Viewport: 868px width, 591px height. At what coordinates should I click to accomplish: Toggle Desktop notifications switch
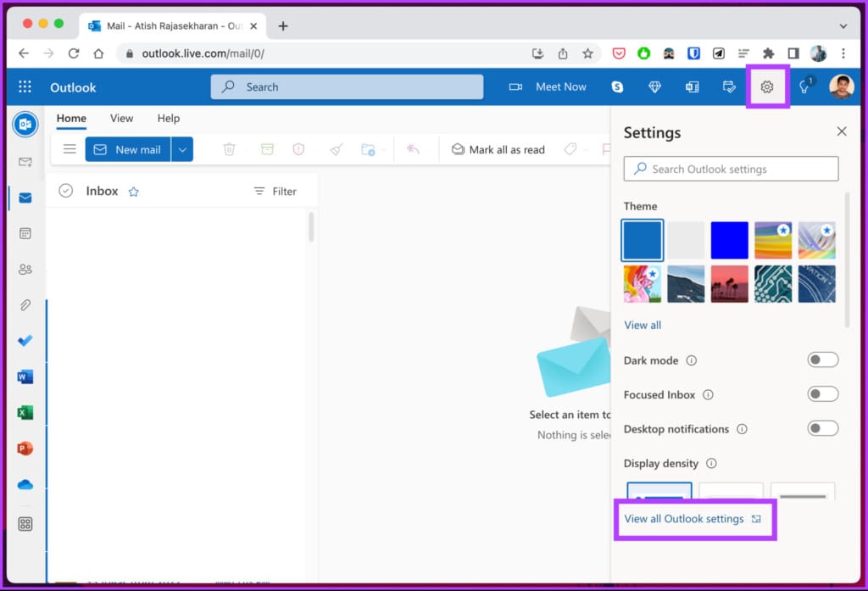coord(822,429)
